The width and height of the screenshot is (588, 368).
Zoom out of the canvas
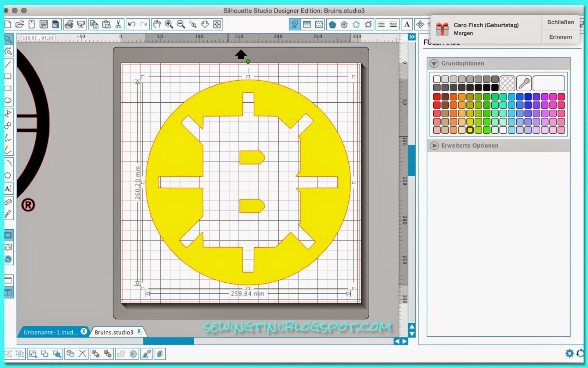click(181, 24)
